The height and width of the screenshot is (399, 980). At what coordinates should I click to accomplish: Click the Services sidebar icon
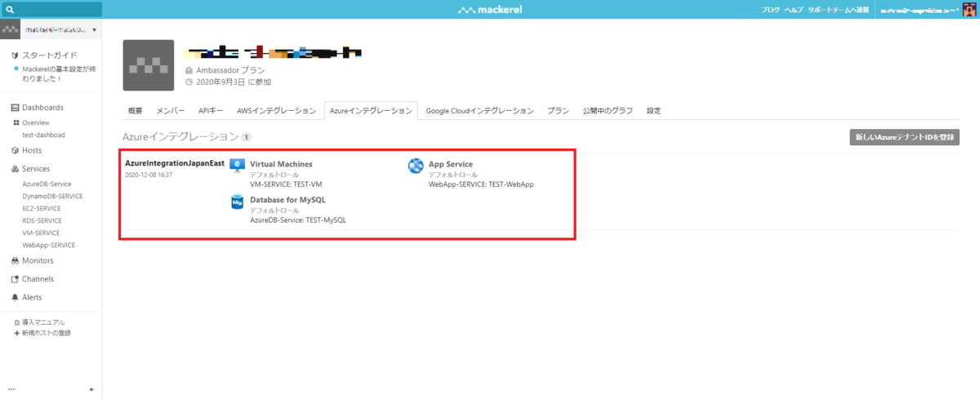[x=15, y=169]
